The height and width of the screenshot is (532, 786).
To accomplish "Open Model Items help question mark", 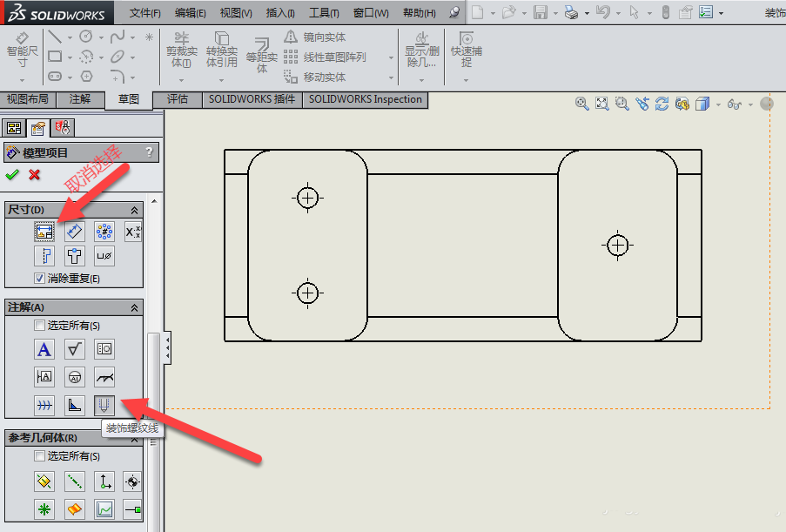I will pyautogui.click(x=148, y=152).
